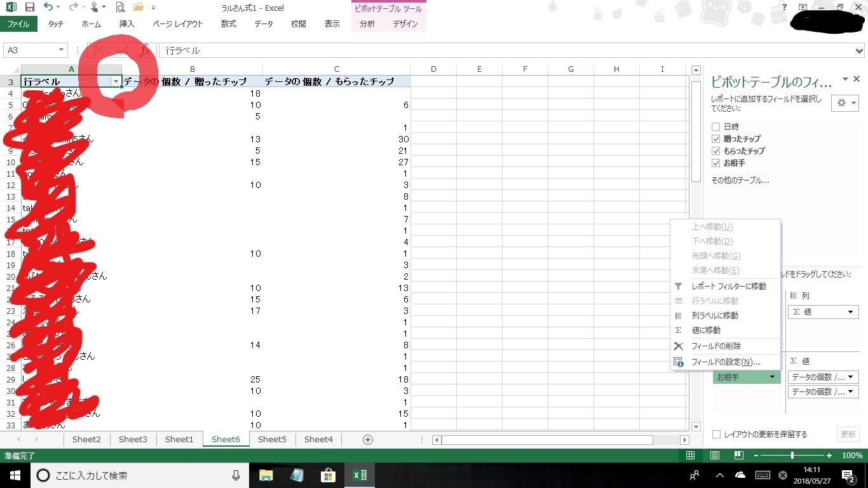
Task: Click the zoom slider handle in status bar
Action: tap(792, 456)
